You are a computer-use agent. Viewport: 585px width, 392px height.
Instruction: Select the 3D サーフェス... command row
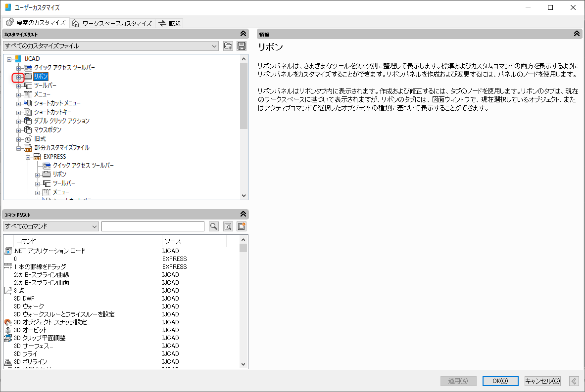[122, 346]
